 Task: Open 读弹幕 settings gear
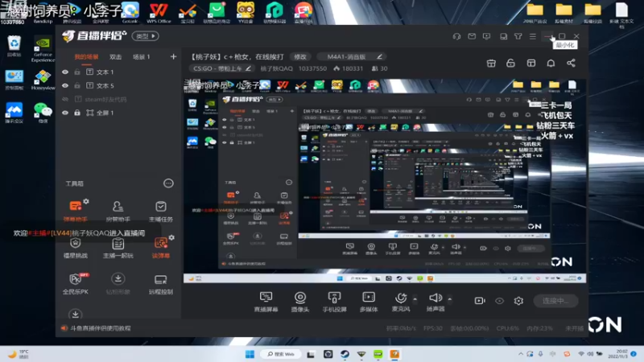(x=171, y=237)
